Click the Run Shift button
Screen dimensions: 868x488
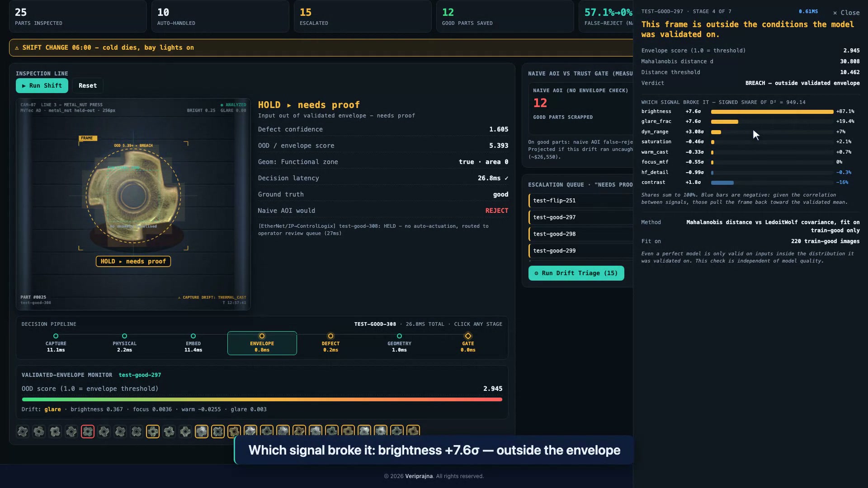pyautogui.click(x=42, y=85)
